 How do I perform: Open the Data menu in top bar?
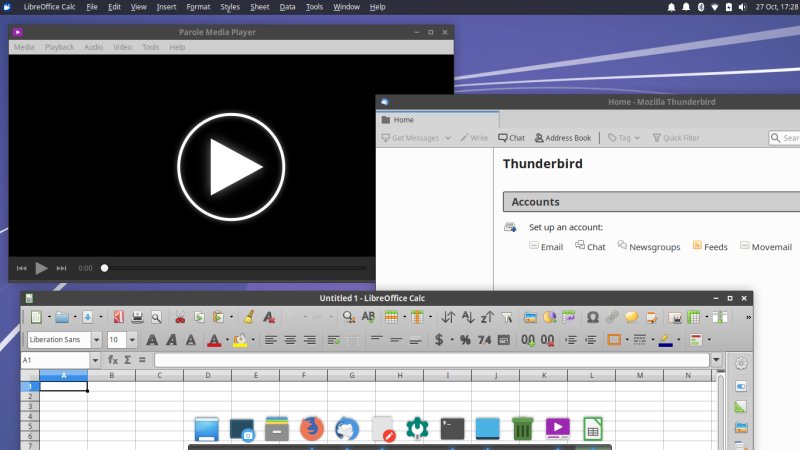[x=287, y=7]
